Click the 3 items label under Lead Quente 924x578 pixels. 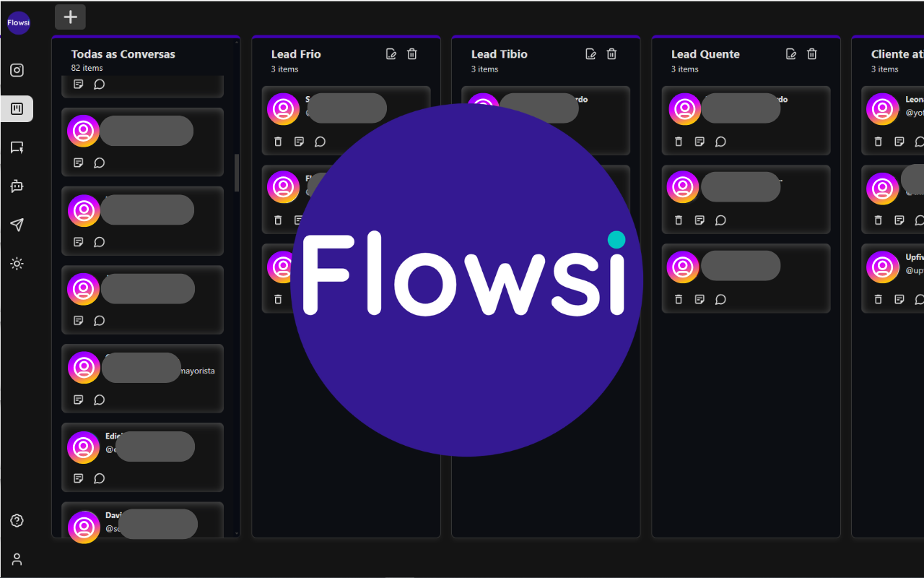tap(685, 69)
